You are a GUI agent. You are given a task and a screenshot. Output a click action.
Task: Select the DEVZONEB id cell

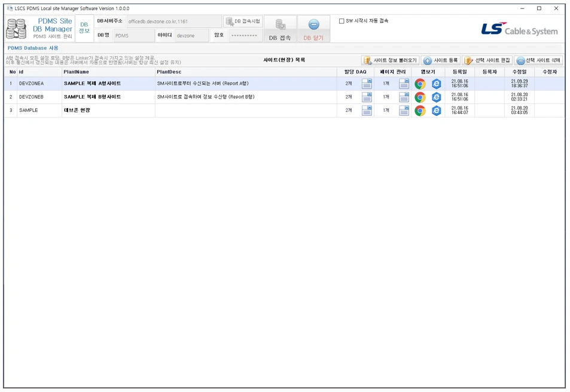pyautogui.click(x=39, y=97)
